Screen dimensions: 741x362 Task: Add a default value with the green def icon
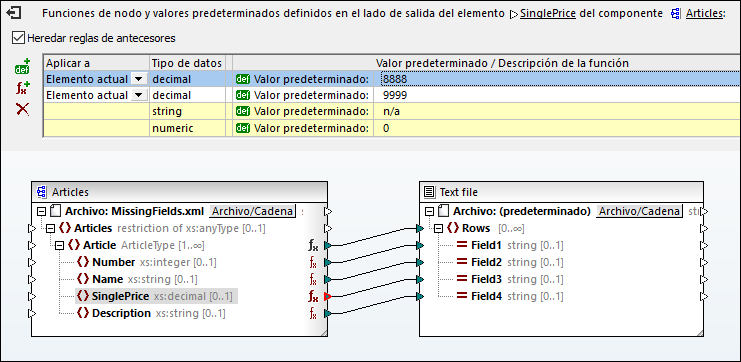tap(22, 67)
